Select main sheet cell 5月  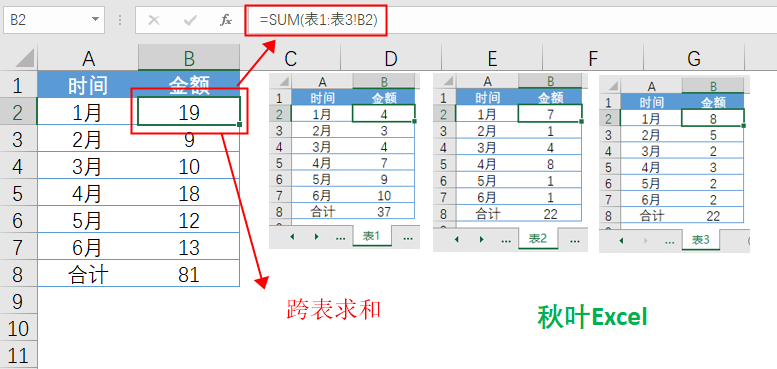[x=88, y=219]
